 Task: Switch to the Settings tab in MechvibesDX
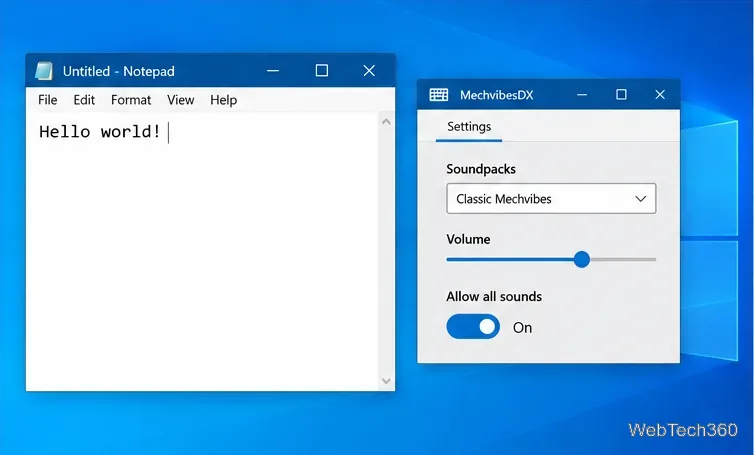click(469, 126)
